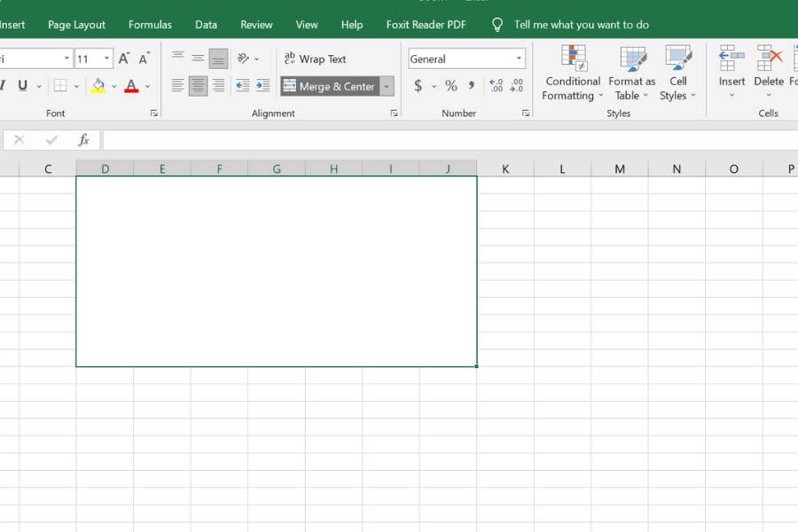
Task: Apply Percent Style number format
Action: point(451,86)
